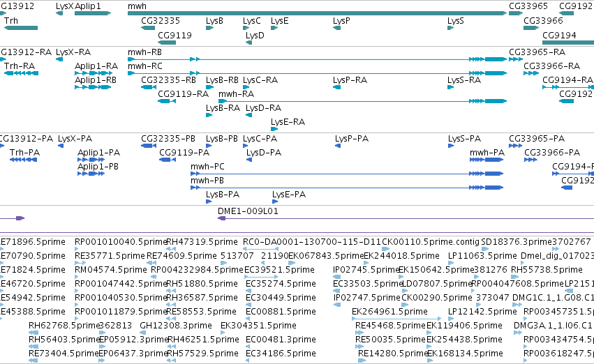Open the mwh-PC protein feature
Viewport: 594px width, 364px height.
tap(347, 174)
